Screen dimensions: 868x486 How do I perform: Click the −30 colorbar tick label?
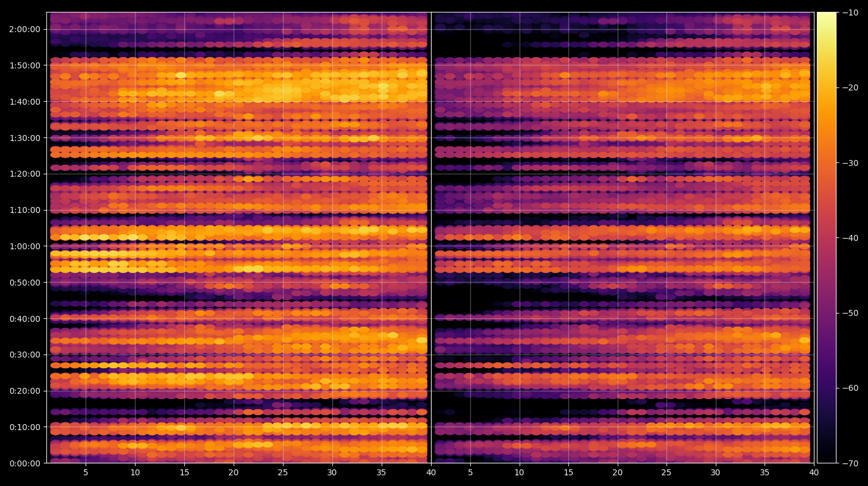click(850, 163)
